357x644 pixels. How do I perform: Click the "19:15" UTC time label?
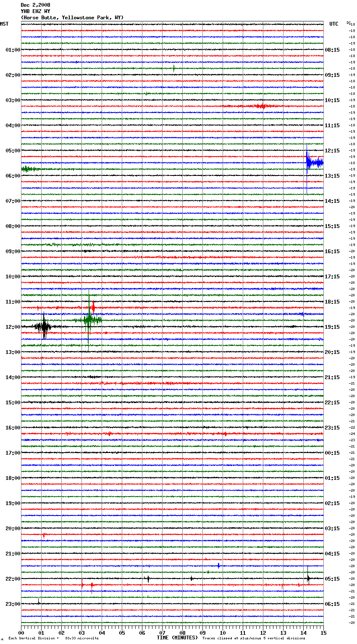(x=332, y=327)
